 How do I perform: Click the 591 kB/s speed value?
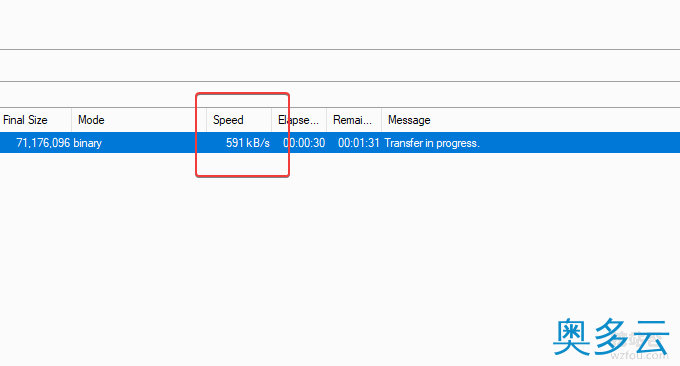pos(248,143)
